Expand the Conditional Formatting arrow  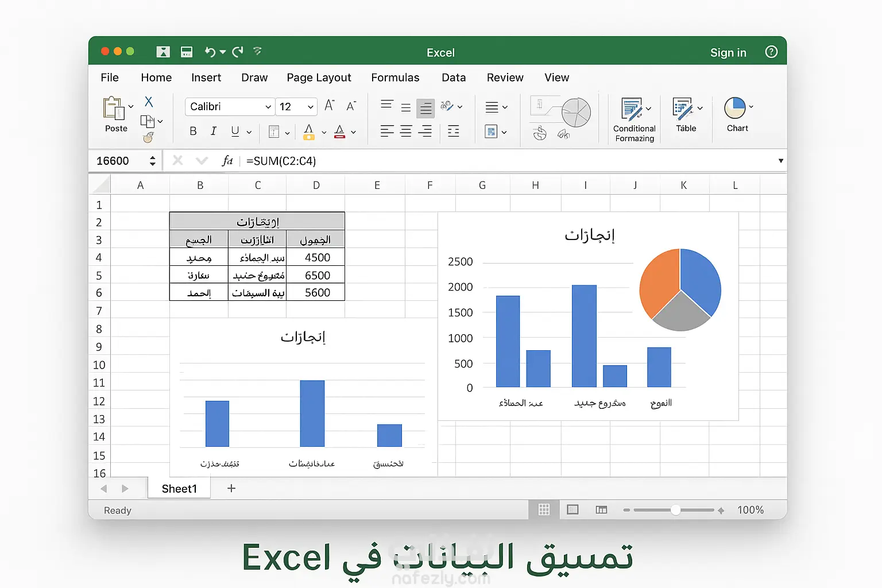click(x=649, y=108)
